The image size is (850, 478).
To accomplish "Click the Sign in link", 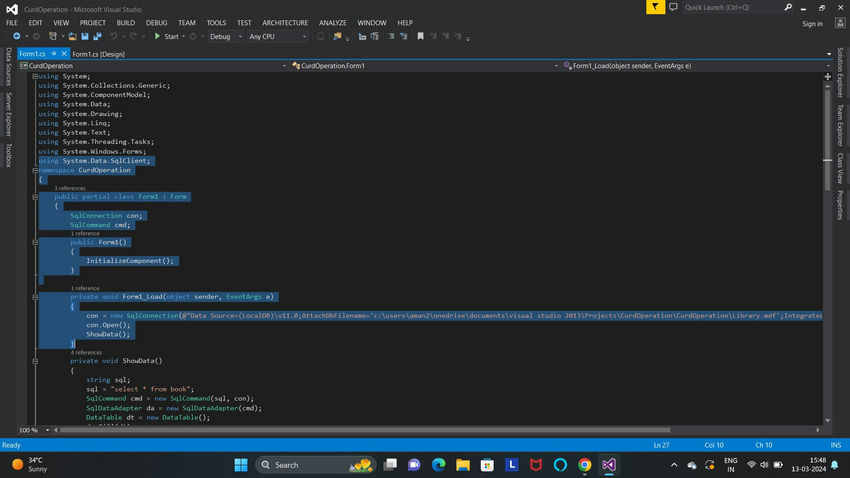I will coord(812,23).
